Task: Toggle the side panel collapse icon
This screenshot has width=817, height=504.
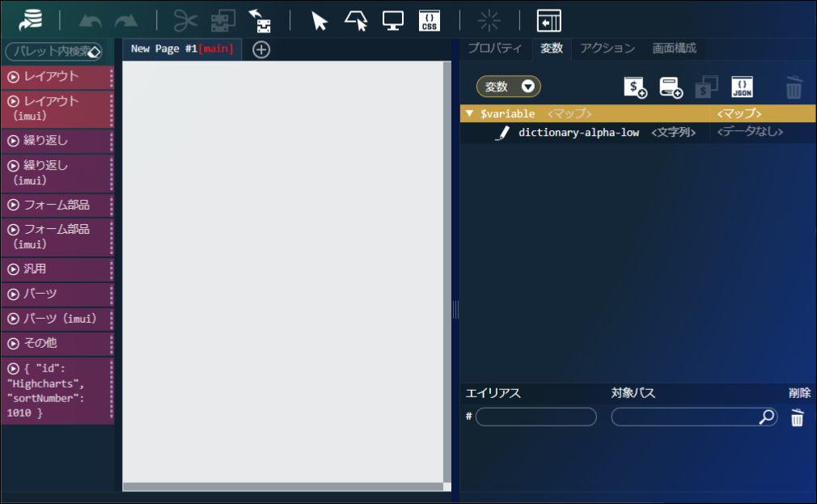Action: [x=548, y=21]
